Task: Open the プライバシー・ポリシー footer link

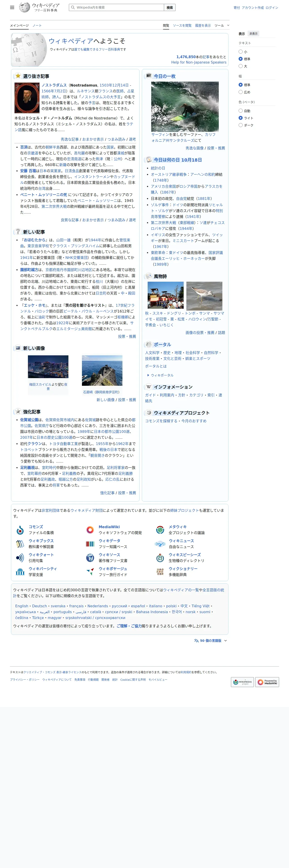Action: 25,680
